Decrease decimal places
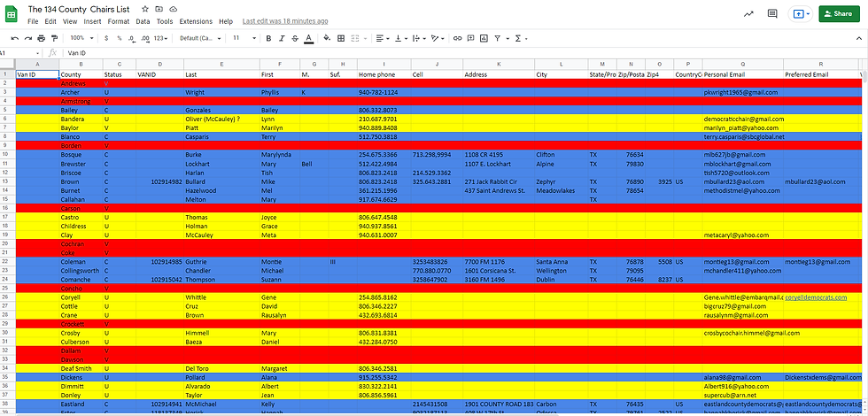Viewport: 868px width, 416px height. [131, 38]
